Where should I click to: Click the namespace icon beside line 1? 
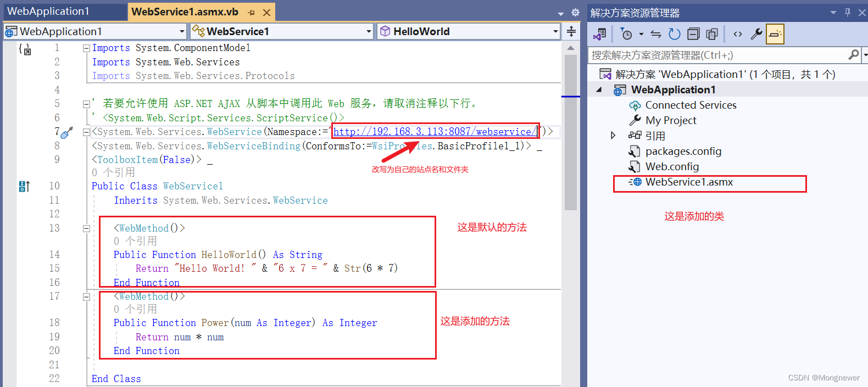coord(25,49)
